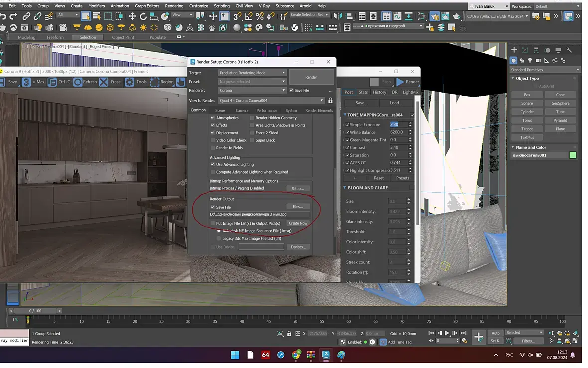The image size is (588, 368).
Task: Open the Material Editor sphere icon
Action: click(x=237, y=28)
